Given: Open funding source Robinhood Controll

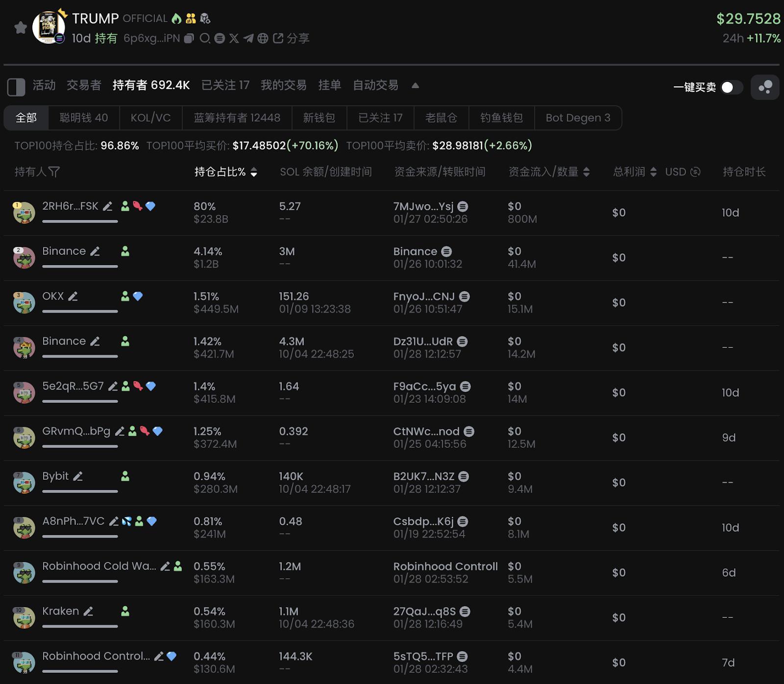Looking at the screenshot, I should point(445,566).
